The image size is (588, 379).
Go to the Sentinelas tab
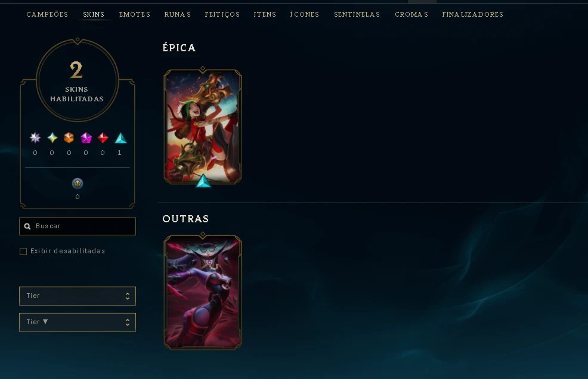click(x=357, y=14)
